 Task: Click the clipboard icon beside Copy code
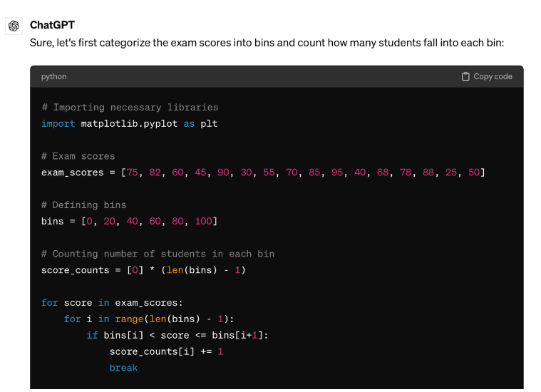pos(465,77)
